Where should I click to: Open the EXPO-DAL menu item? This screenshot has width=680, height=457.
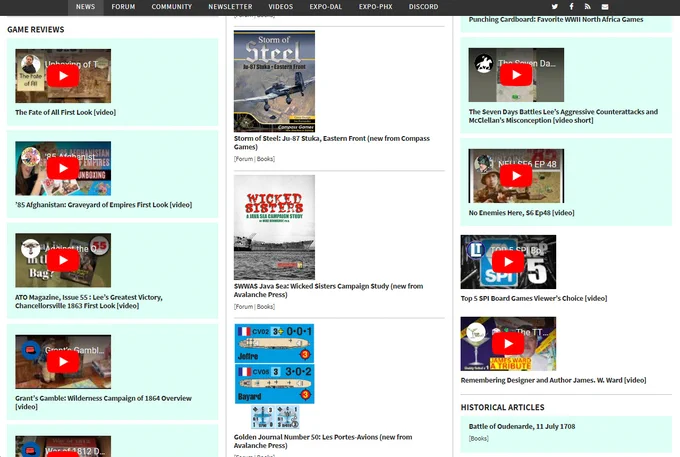tap(326, 7)
